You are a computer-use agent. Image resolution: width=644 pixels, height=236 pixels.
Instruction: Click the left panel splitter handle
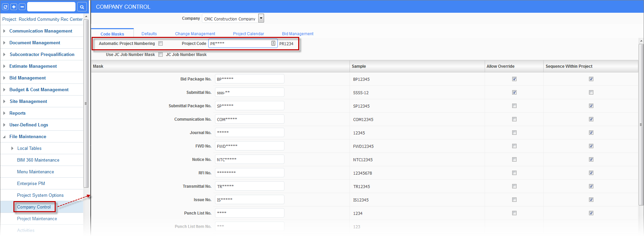[x=86, y=104]
